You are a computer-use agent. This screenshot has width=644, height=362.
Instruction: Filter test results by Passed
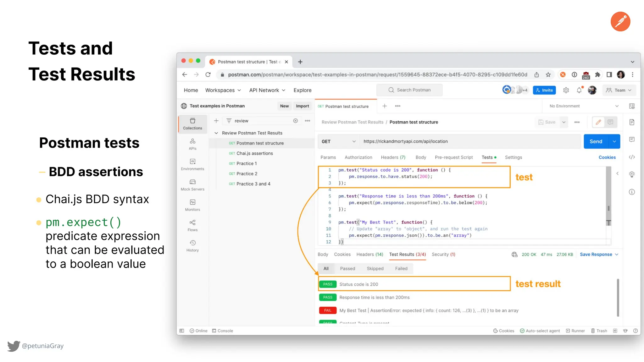click(347, 268)
